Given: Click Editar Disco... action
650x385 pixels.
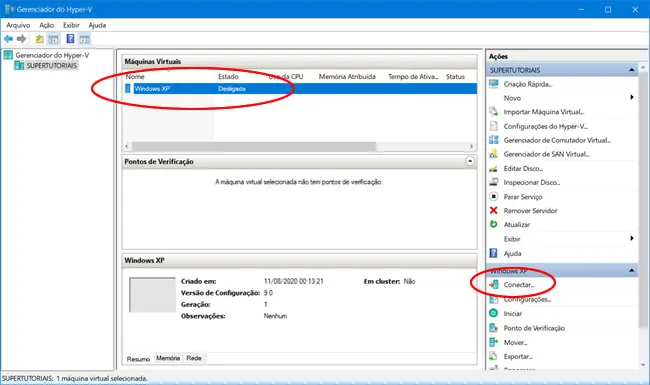Looking at the screenshot, I should tap(523, 169).
